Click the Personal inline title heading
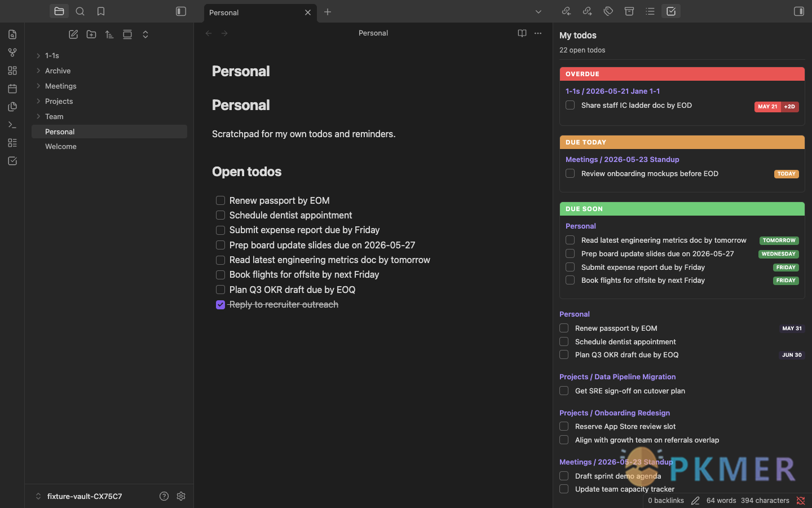Screen dimensions: 812x508 click(241, 71)
